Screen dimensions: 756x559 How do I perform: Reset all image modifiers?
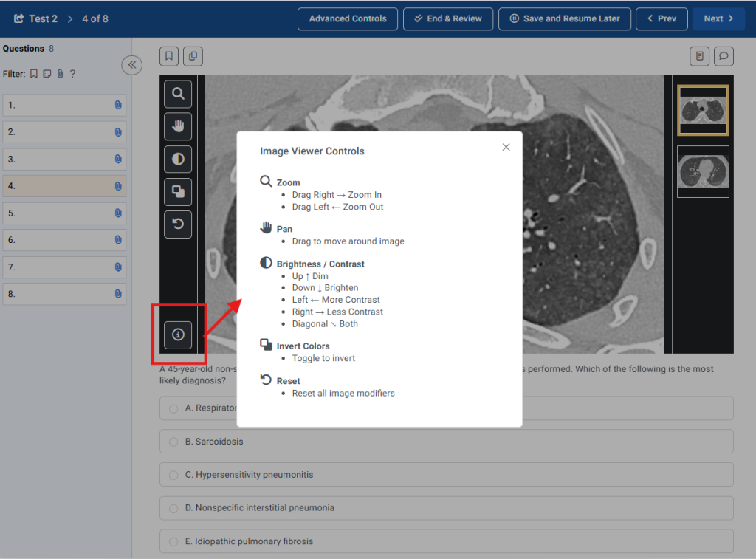tap(178, 224)
